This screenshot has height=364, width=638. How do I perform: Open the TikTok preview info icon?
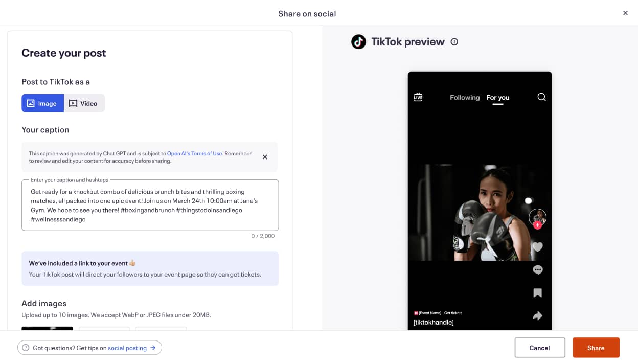pyautogui.click(x=454, y=42)
